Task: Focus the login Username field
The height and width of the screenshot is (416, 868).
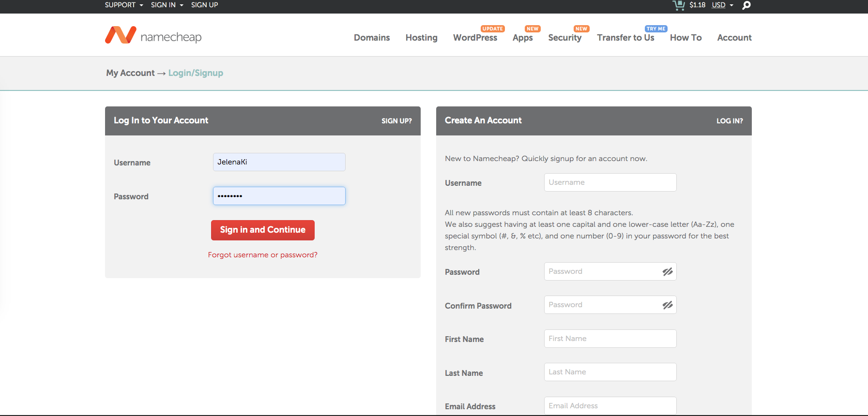Action: (279, 162)
